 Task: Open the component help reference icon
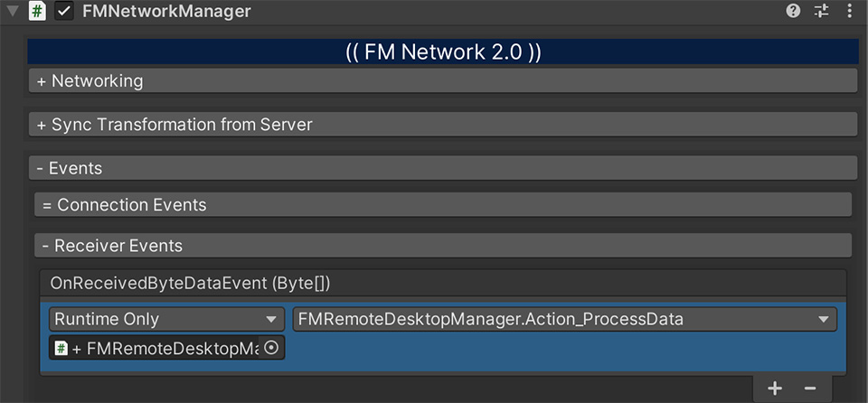(793, 11)
